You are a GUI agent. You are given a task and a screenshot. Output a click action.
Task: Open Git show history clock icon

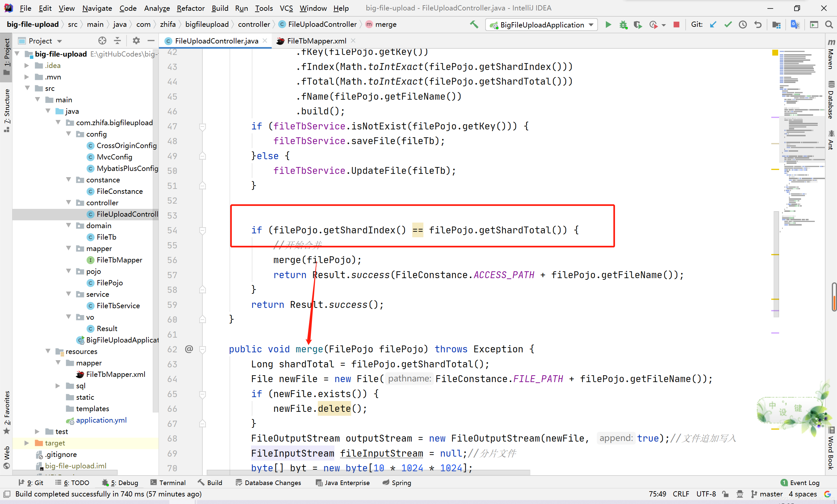coord(743,25)
